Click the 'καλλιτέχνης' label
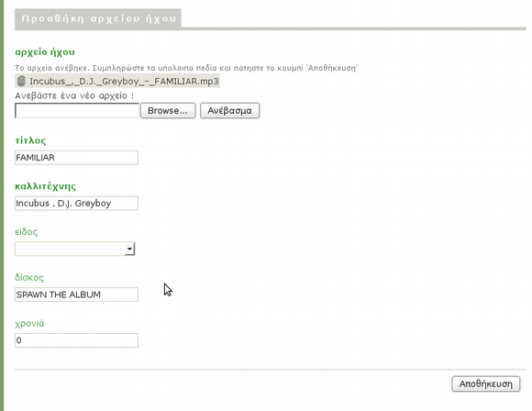532x411 pixels. click(x=46, y=186)
